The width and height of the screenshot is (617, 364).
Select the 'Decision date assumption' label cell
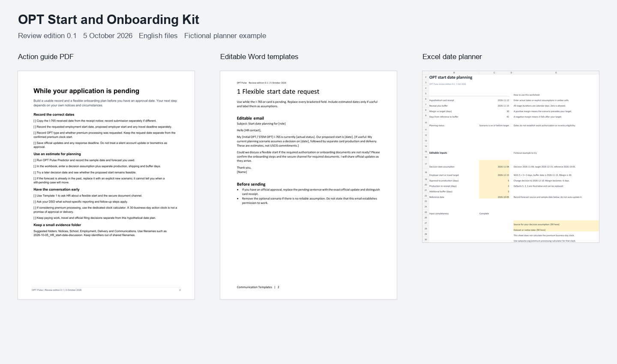[442, 167]
